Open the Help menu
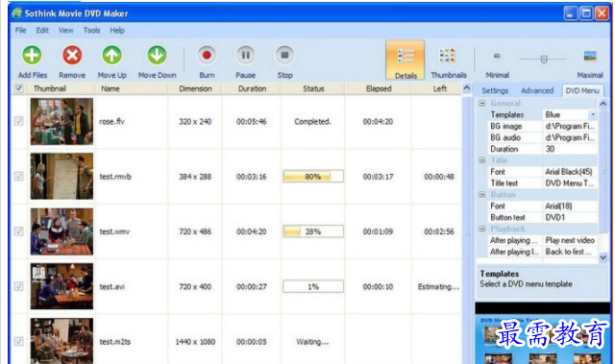 pos(117,30)
